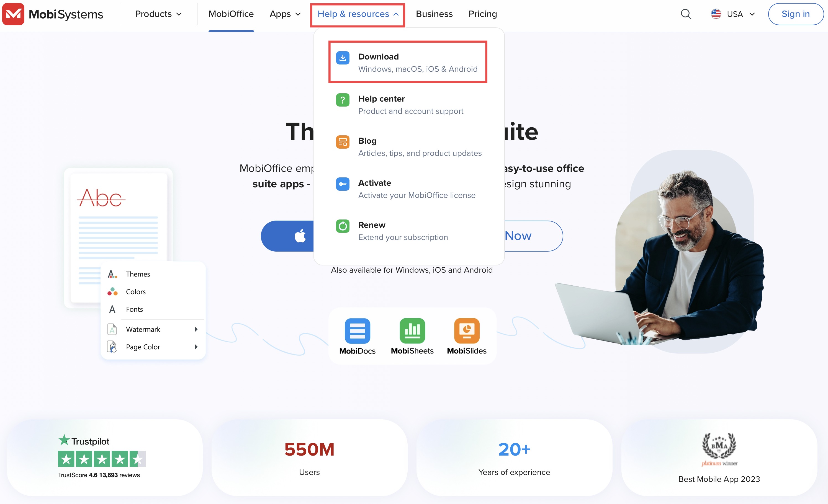Open the 13,693 reviews Trustpilot link
Screen dimensions: 828x504
tap(119, 475)
